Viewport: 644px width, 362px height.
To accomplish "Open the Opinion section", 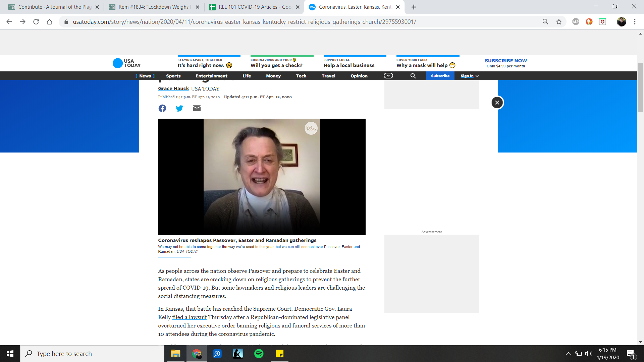I will 359,76.
